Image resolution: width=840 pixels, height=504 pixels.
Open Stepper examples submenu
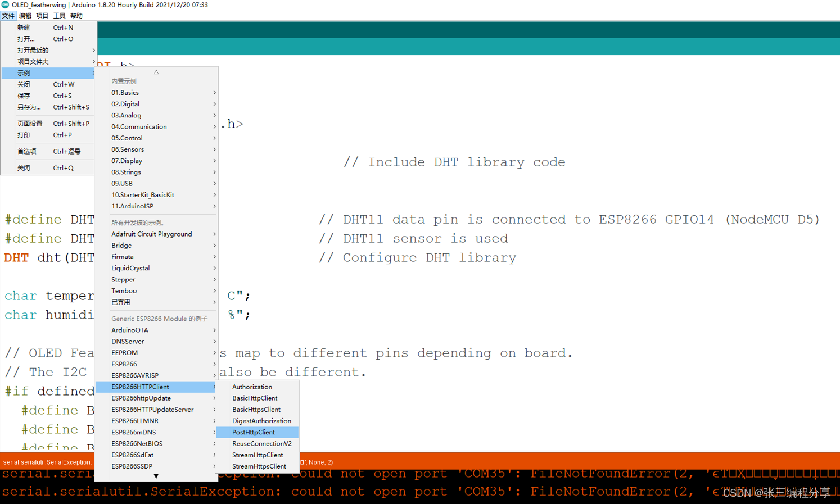(156, 279)
